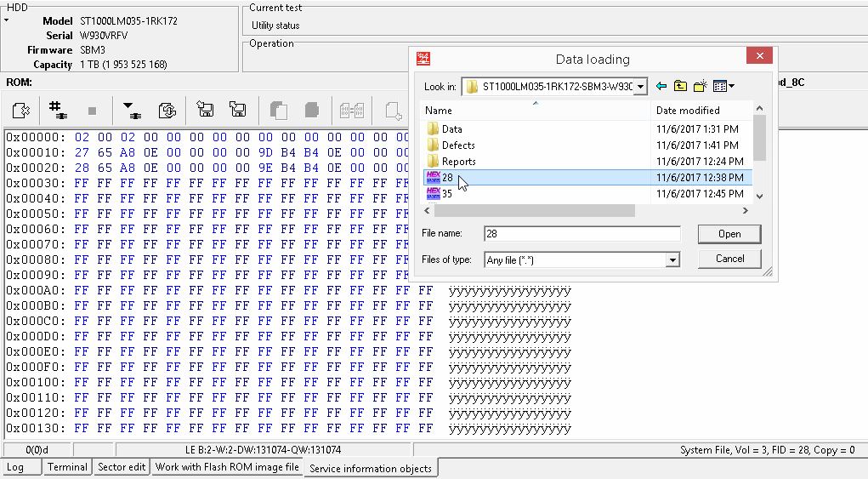Click the hash grid toolbar icon
Screen dimensions: 868x479
[x=58, y=110]
